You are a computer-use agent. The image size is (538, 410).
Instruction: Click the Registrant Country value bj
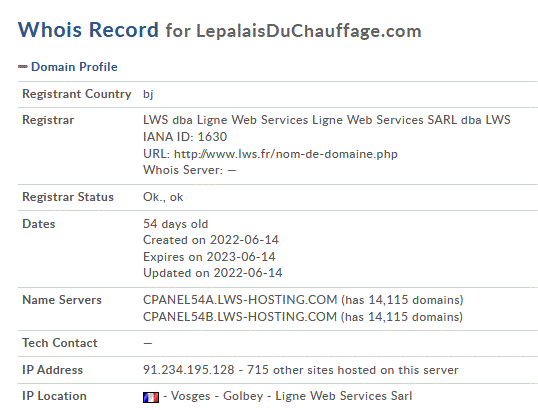coord(148,94)
